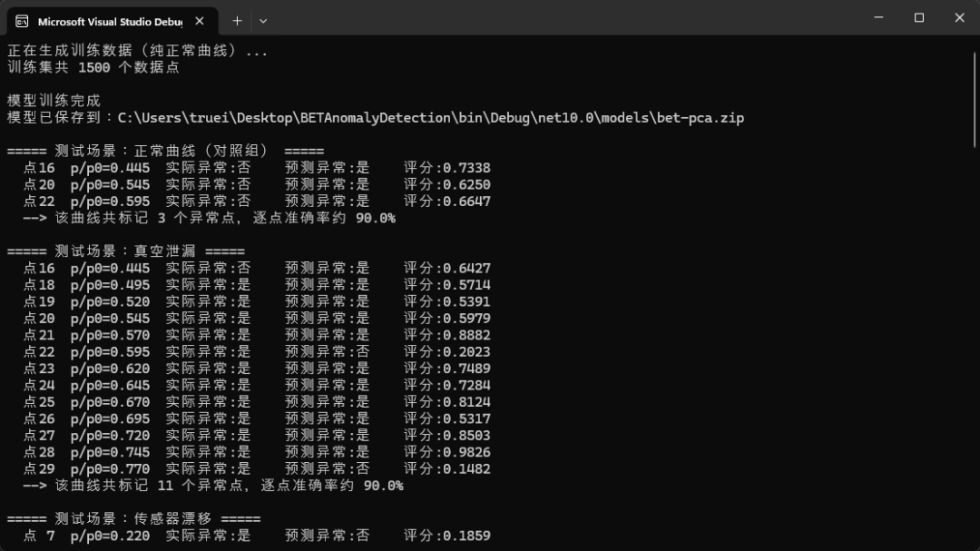The width and height of the screenshot is (980, 551).
Task: Click score value 0.5391
Action: click(x=466, y=301)
